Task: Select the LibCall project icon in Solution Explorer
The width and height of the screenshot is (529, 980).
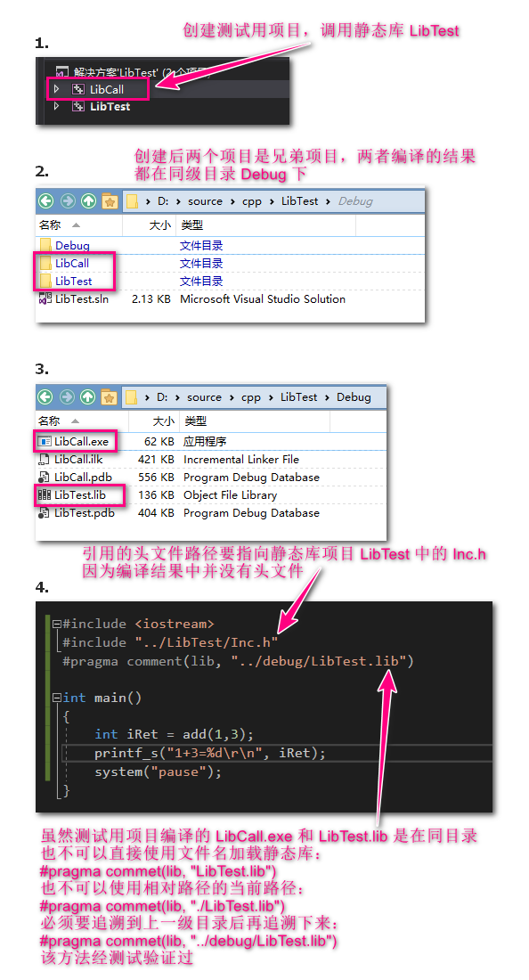Action: pos(78,89)
